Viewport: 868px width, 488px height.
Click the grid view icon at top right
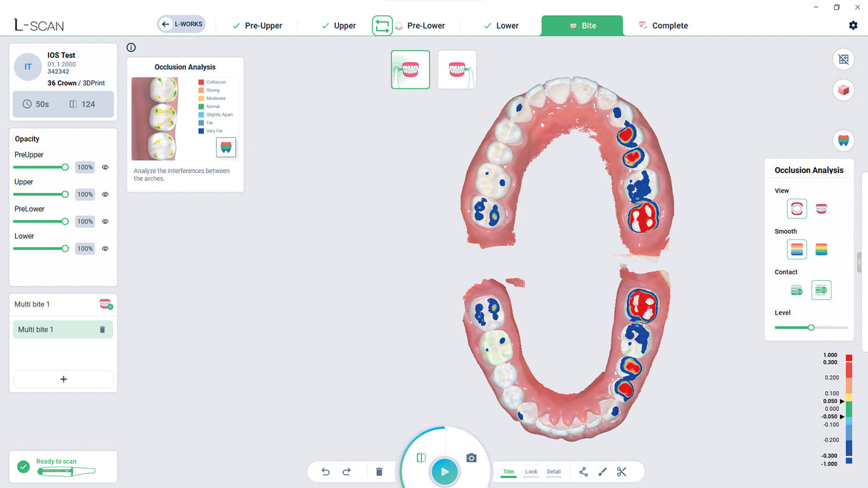843,59
